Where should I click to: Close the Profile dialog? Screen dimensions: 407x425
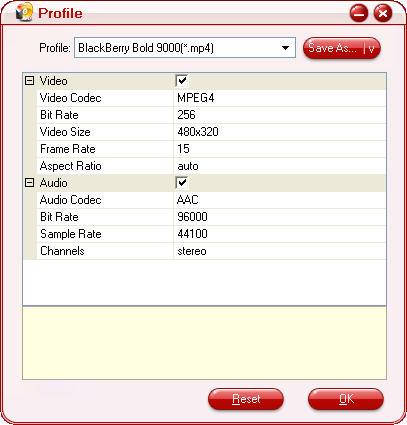[x=383, y=13]
